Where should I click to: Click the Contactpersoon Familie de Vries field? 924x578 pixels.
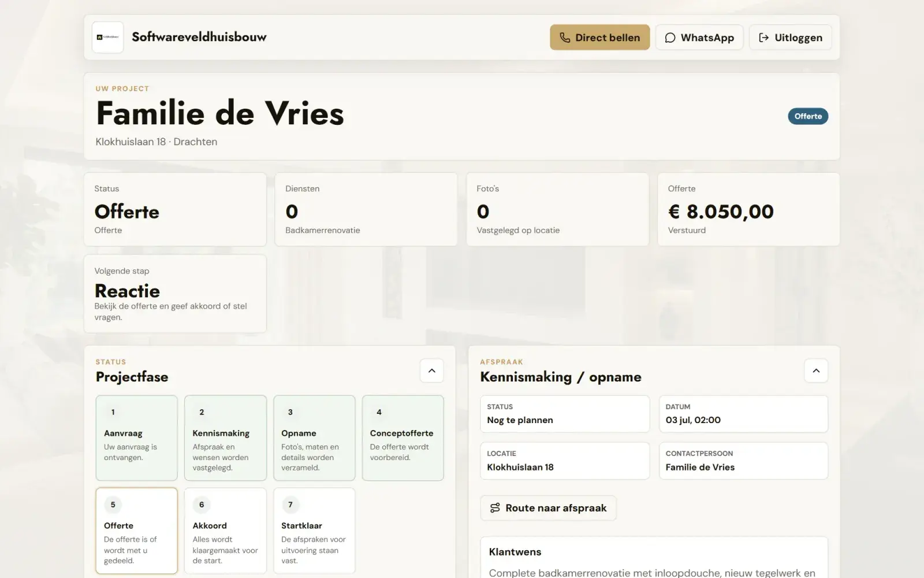743,461
